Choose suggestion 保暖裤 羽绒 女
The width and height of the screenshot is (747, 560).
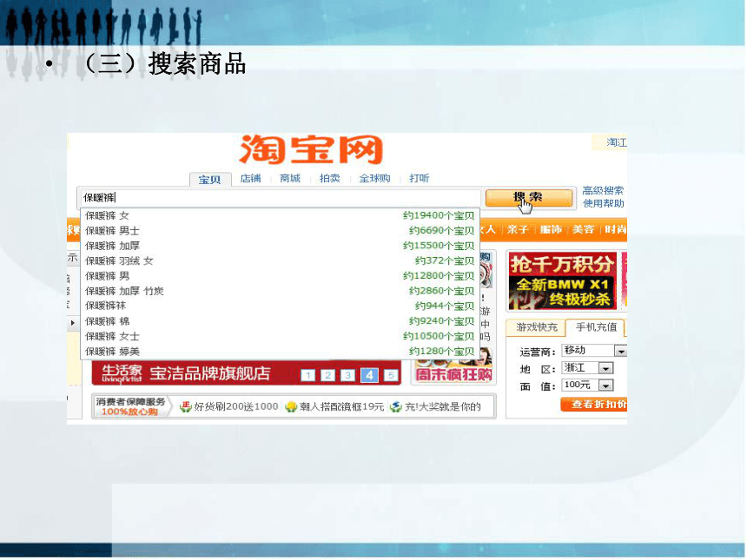[x=280, y=261]
